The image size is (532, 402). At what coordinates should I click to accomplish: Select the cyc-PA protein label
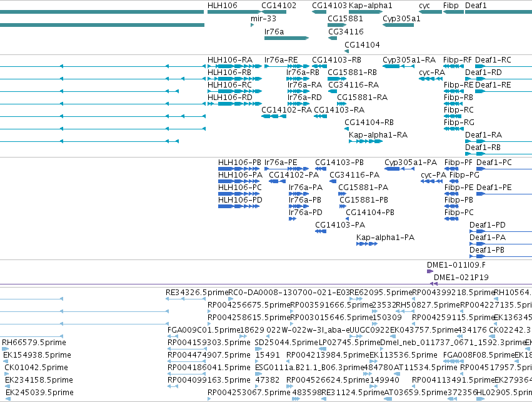pyautogui.click(x=434, y=176)
